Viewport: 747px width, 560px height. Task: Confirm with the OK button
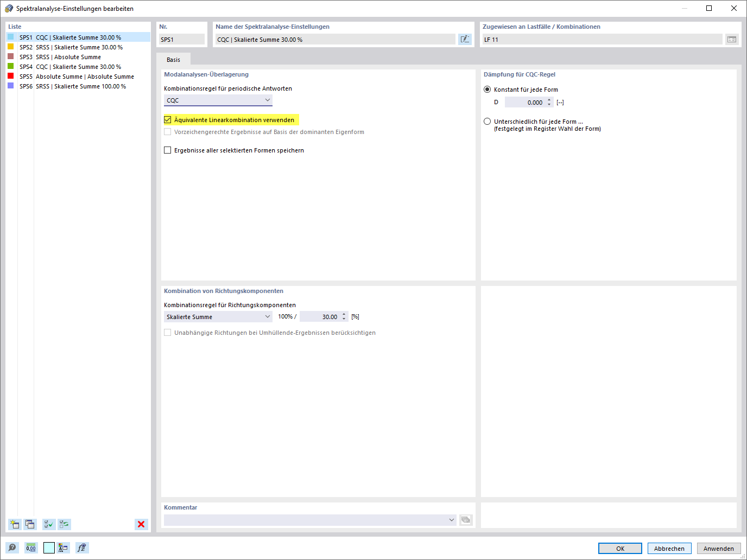point(620,549)
